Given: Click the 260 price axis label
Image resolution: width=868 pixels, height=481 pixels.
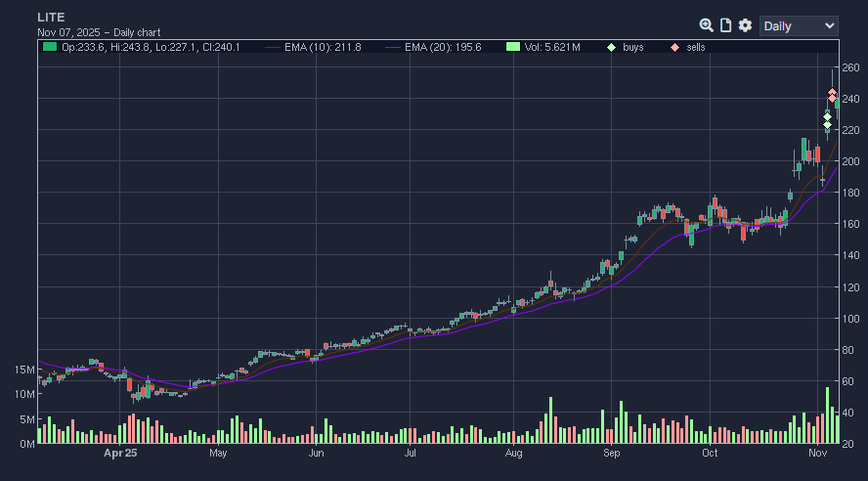Looking at the screenshot, I should coord(850,67).
